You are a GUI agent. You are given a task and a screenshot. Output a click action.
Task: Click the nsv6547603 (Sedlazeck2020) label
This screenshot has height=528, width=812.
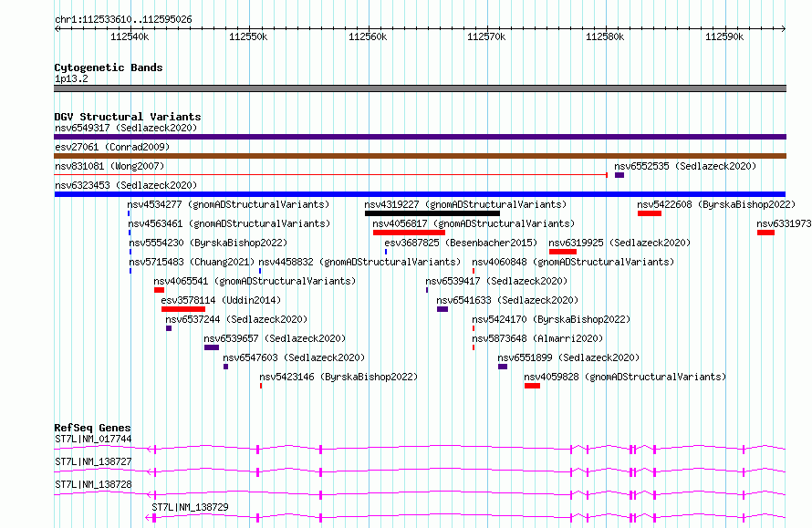(294, 357)
